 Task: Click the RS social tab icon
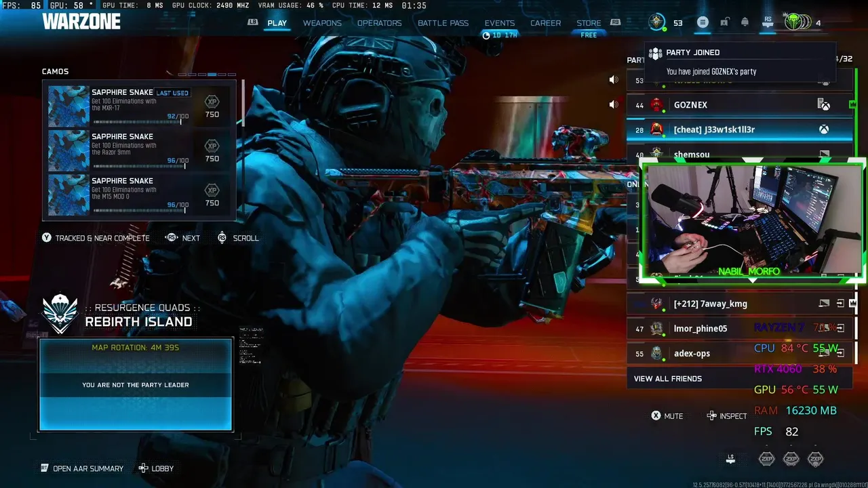[x=768, y=22]
